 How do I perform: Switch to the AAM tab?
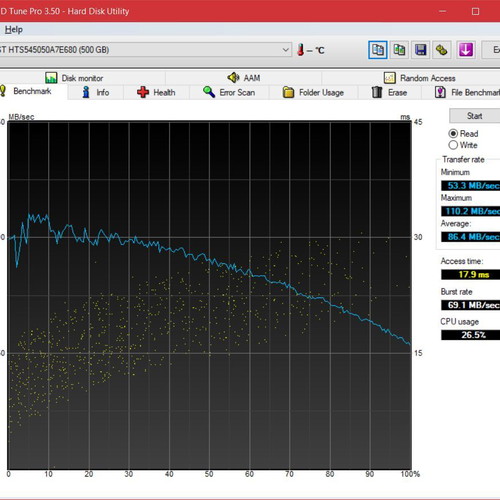click(x=244, y=78)
